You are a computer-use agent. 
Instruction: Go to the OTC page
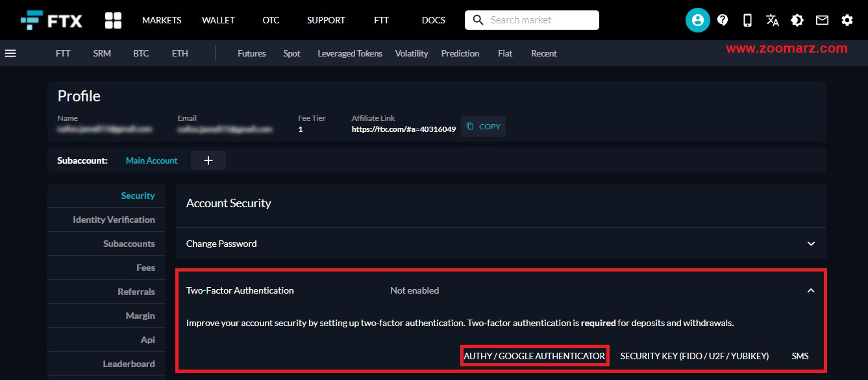(x=271, y=20)
